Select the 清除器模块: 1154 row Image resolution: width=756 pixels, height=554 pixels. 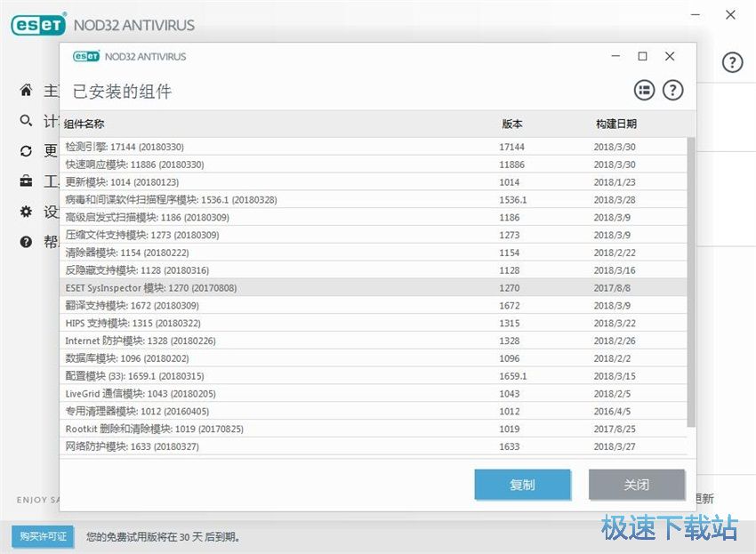(374, 253)
